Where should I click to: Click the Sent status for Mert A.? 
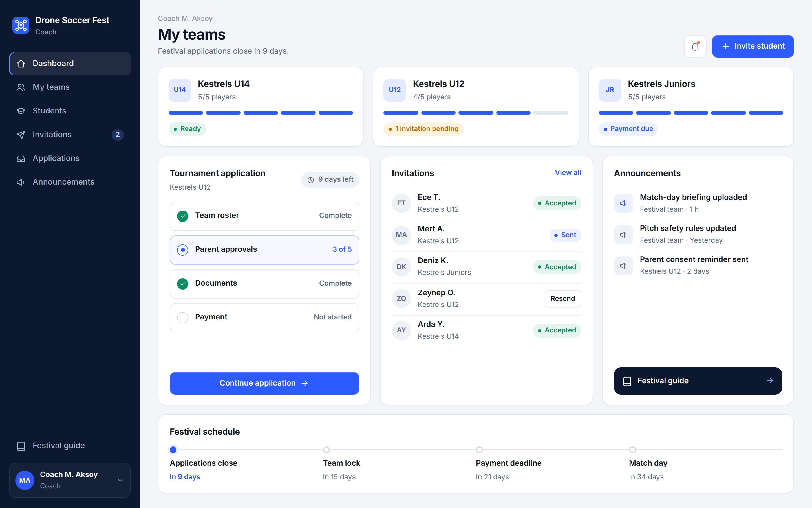pyautogui.click(x=565, y=235)
